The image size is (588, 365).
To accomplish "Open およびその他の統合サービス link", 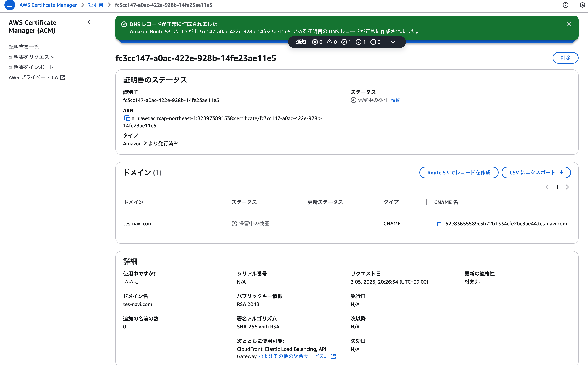I will pos(297,356).
